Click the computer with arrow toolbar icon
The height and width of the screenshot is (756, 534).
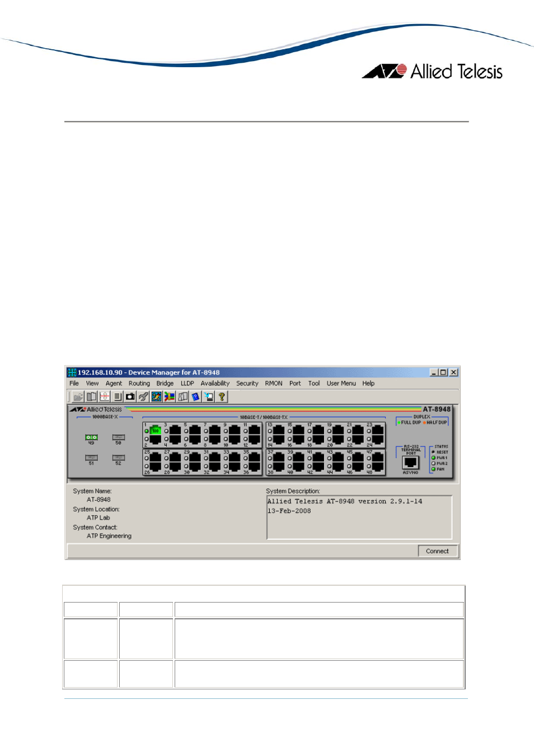pyautogui.click(x=209, y=396)
